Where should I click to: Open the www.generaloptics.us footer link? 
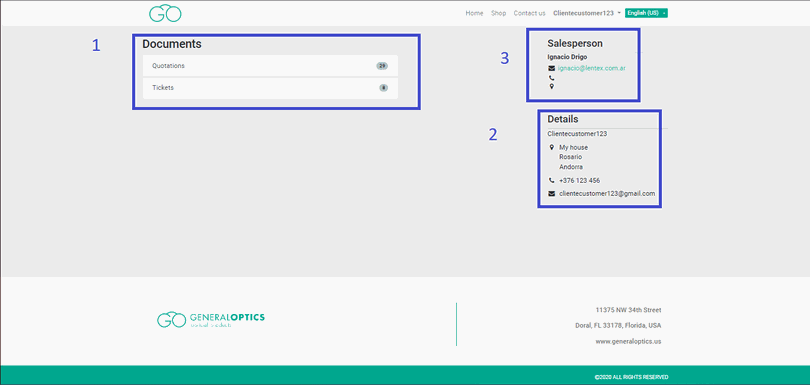pos(628,342)
